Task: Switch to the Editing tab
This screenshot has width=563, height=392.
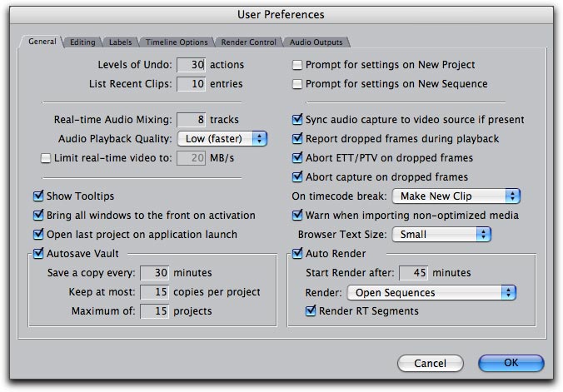Action: point(82,42)
